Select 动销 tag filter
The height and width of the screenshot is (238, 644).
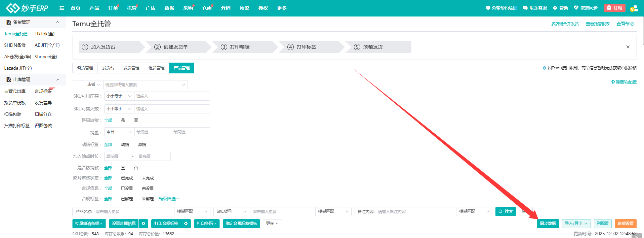point(125,144)
